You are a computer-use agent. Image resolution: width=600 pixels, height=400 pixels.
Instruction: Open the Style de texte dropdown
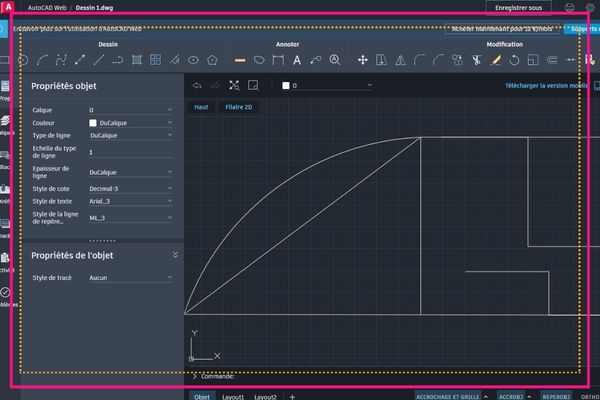point(130,201)
